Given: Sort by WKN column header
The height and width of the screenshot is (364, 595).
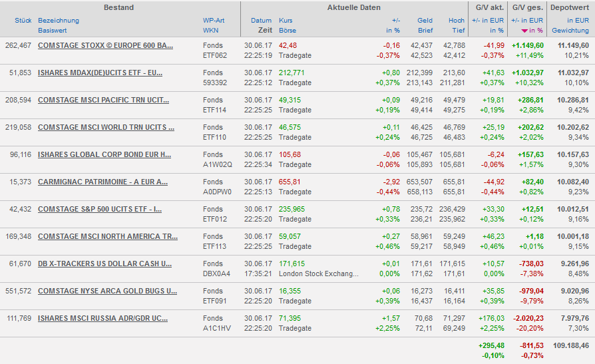Looking at the screenshot, I should click(210, 31).
